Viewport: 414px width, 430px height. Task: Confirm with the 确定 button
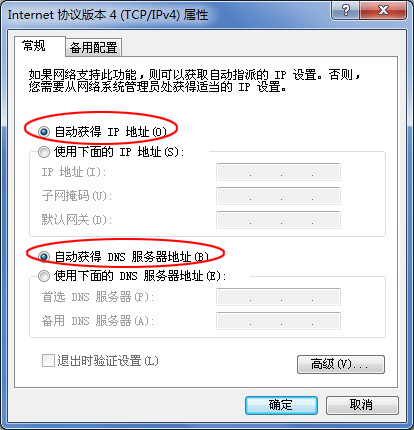pyautogui.click(x=281, y=405)
